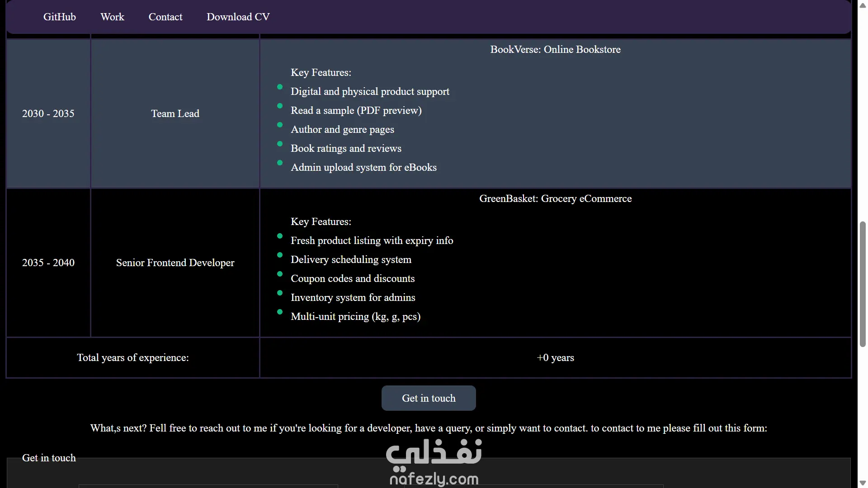Click the +0 years experience value
The height and width of the screenshot is (488, 868).
pyautogui.click(x=555, y=357)
